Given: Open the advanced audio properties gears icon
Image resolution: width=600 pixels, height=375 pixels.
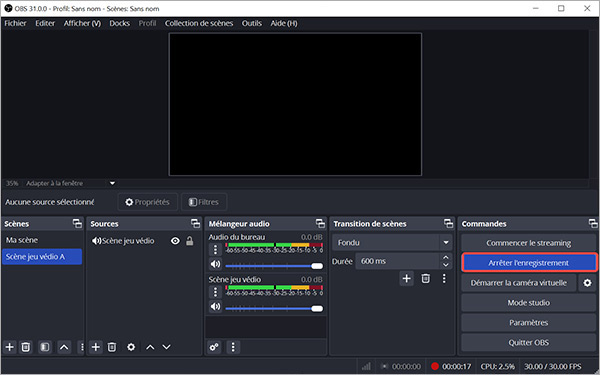Looking at the screenshot, I should coord(214,347).
